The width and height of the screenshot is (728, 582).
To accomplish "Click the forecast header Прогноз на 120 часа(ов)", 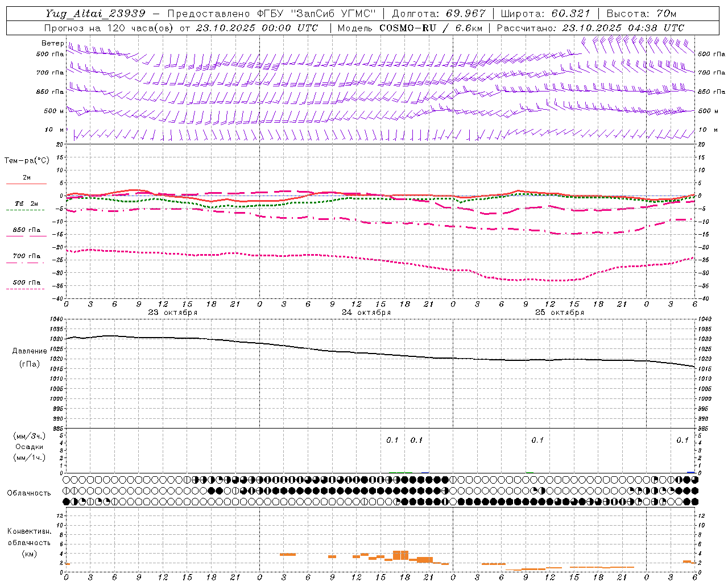I will point(109,28).
